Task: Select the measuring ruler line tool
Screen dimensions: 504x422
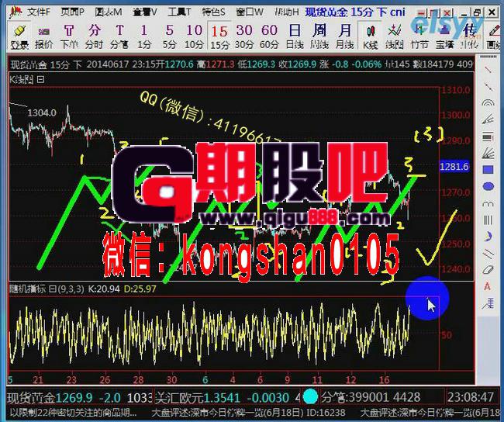Action: coord(488,303)
